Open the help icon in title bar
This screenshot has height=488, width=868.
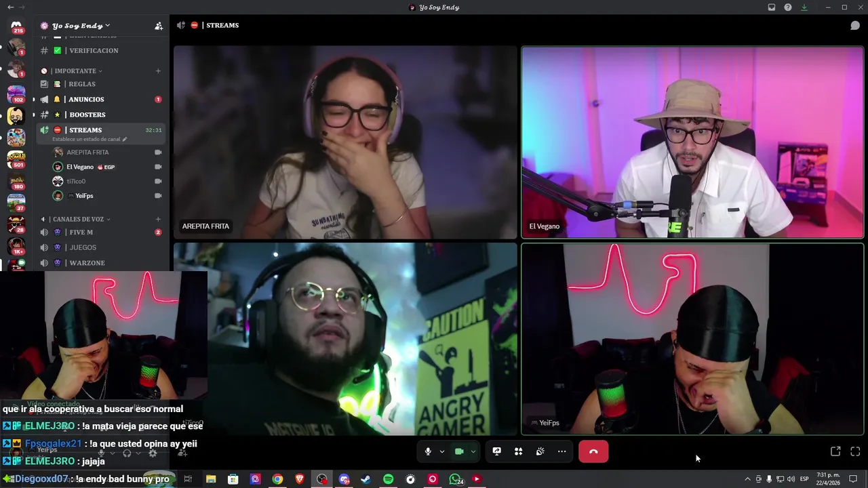788,7
